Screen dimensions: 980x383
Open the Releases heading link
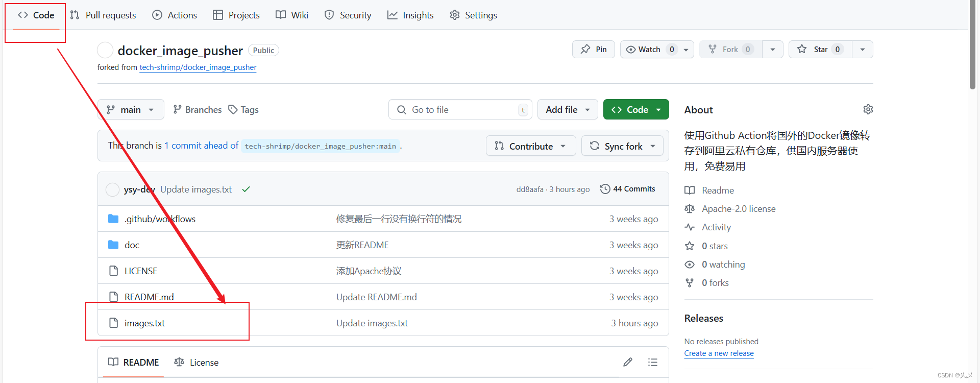point(704,318)
